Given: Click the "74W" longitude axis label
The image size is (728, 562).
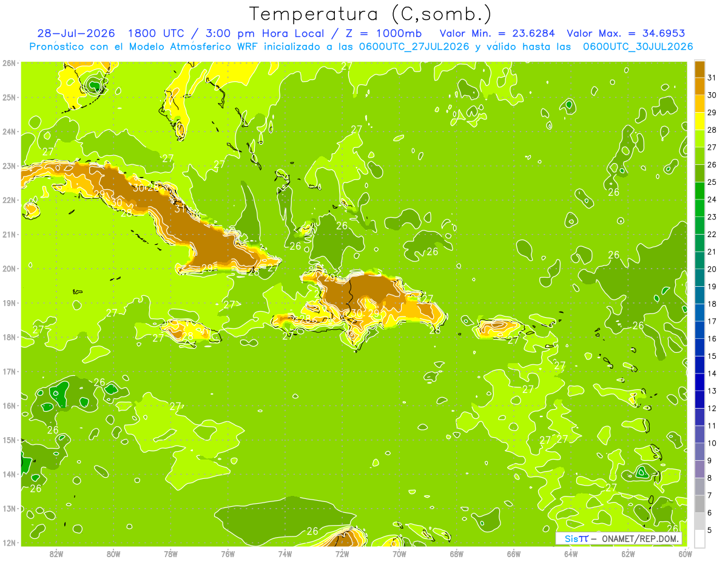Looking at the screenshot, I should pos(285,554).
